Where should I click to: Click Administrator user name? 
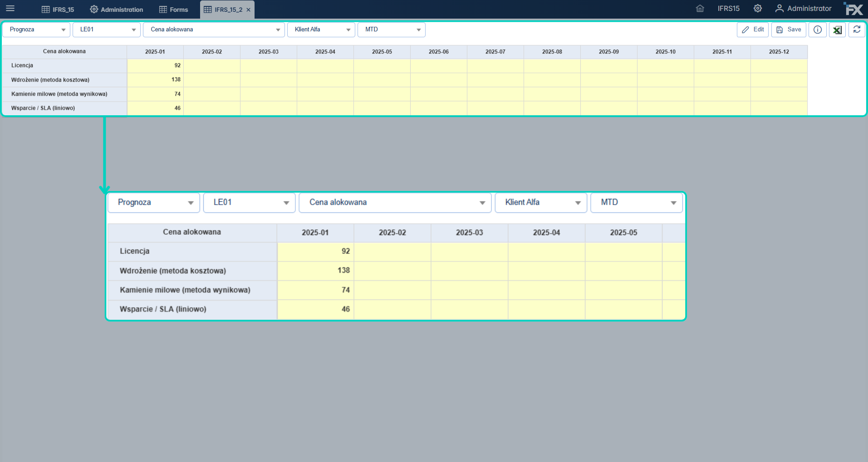point(809,9)
